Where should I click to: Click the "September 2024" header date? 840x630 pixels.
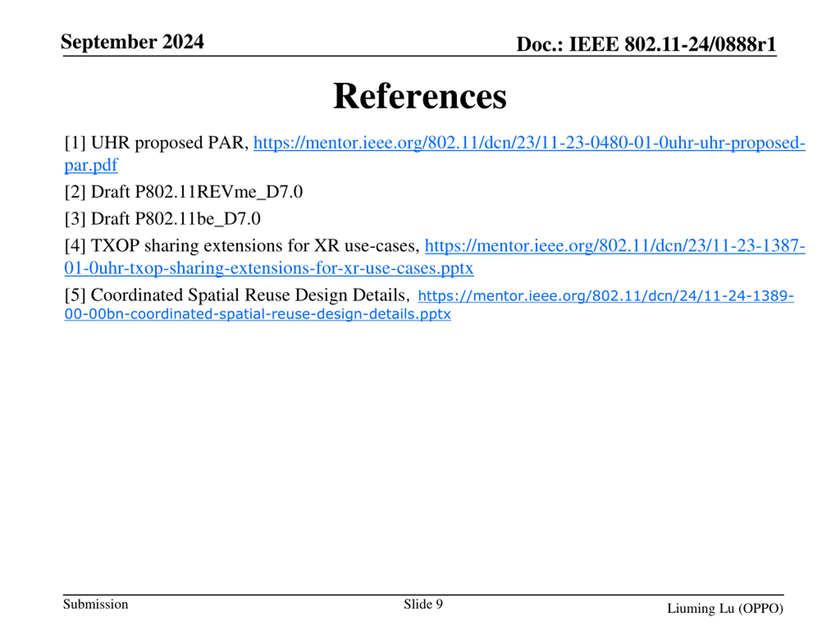pyautogui.click(x=132, y=41)
